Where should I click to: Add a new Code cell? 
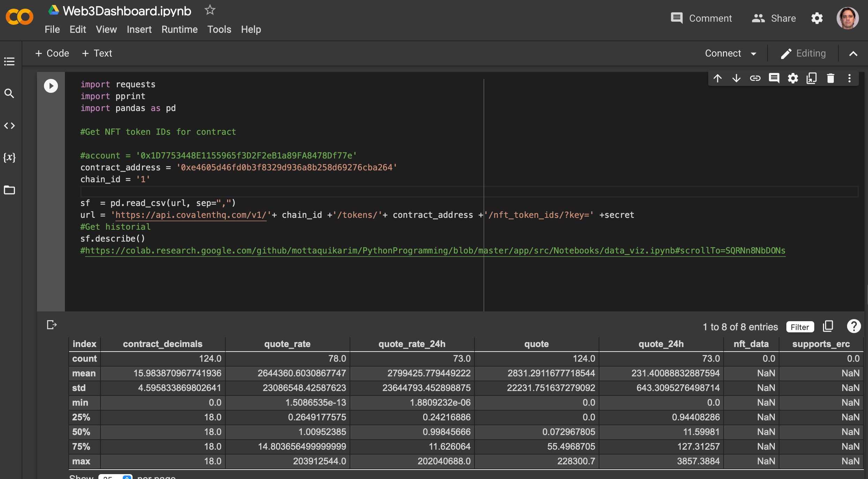[x=52, y=53]
